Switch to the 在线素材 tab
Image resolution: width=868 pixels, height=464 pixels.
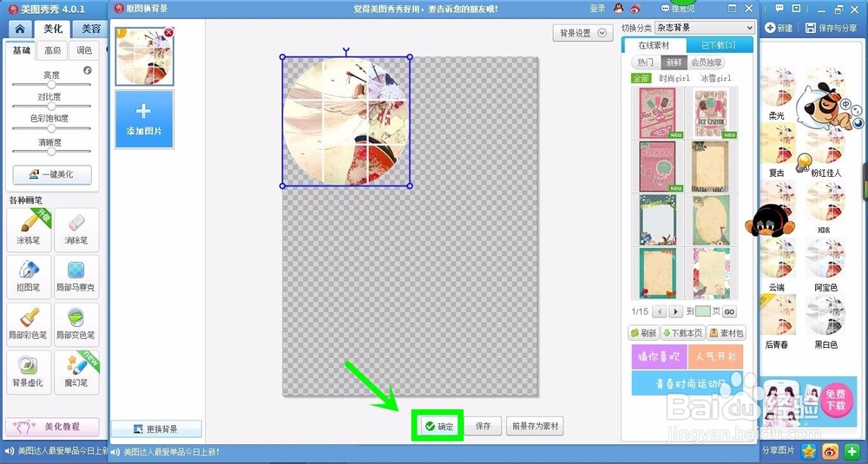654,45
